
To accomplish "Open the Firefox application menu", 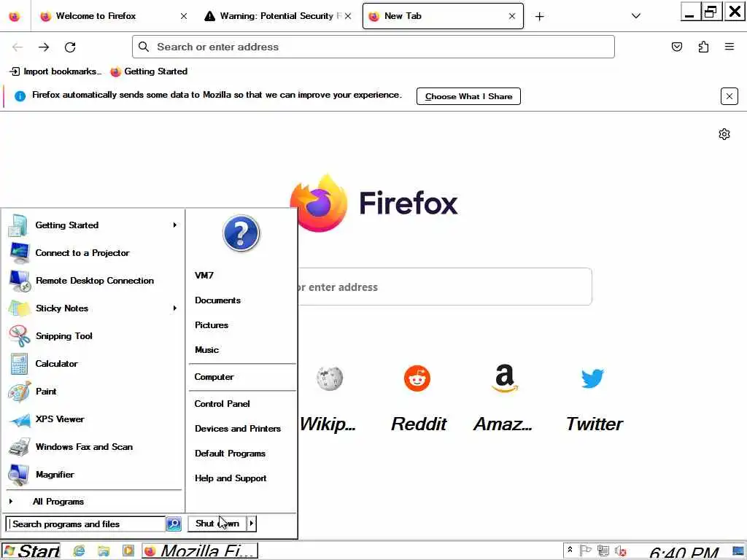I will (729, 47).
